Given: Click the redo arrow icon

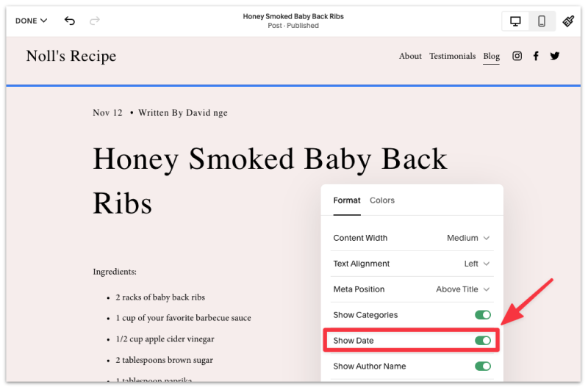Looking at the screenshot, I should pyautogui.click(x=94, y=21).
